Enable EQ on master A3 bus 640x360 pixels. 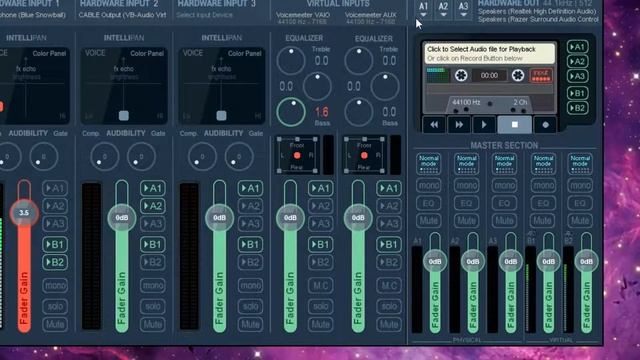pos(504,203)
